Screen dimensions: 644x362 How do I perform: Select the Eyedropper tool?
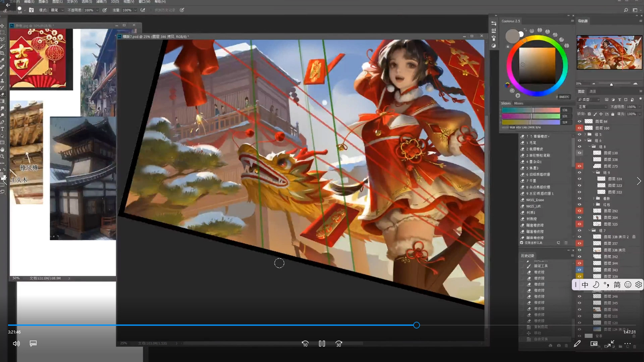[x=2, y=60]
